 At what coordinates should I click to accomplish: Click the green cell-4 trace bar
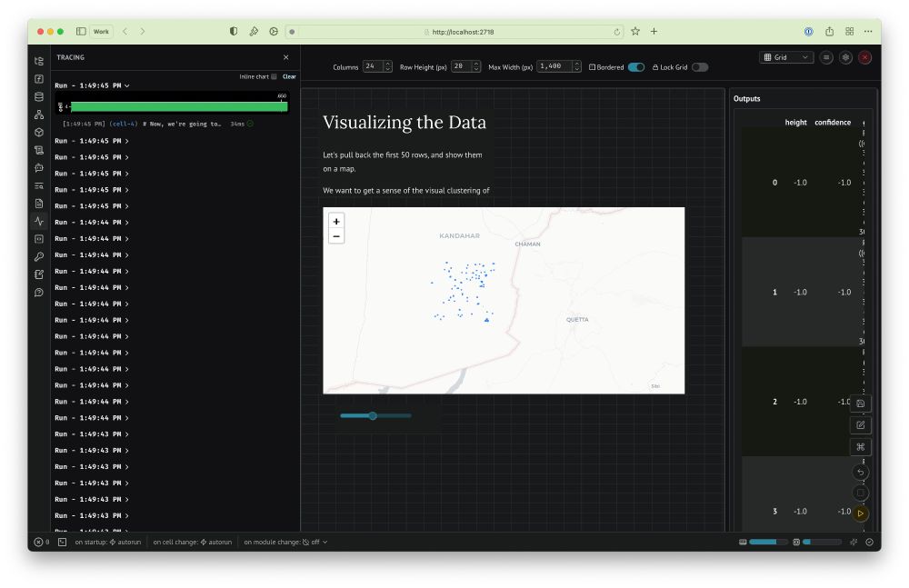pos(179,106)
